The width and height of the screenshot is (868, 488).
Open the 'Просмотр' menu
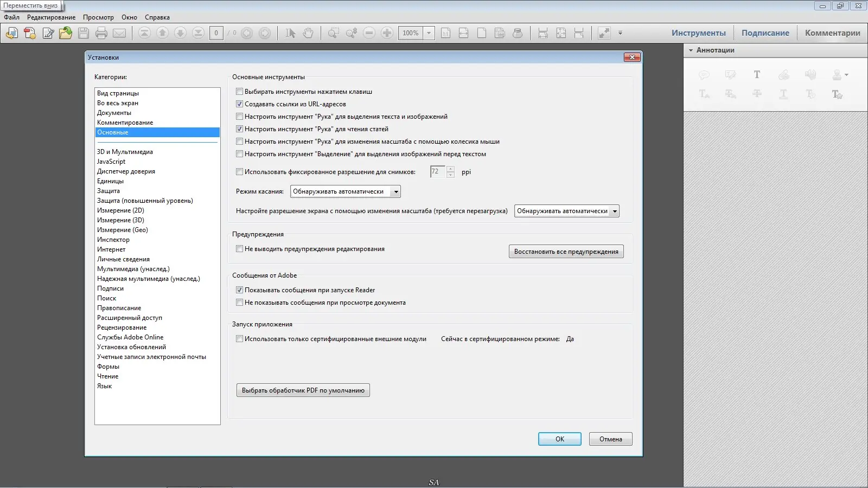[98, 17]
